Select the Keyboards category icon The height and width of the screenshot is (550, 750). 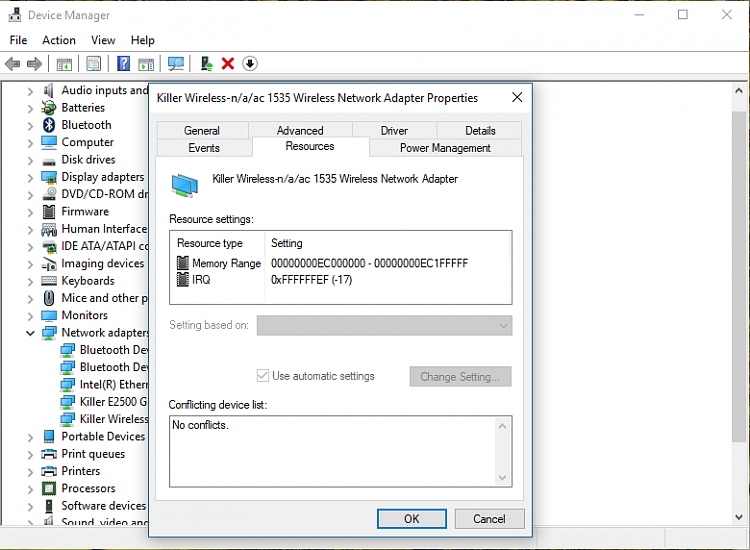point(49,281)
